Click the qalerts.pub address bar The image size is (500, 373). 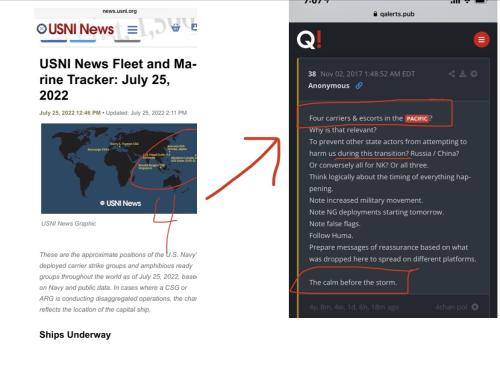[x=393, y=14]
